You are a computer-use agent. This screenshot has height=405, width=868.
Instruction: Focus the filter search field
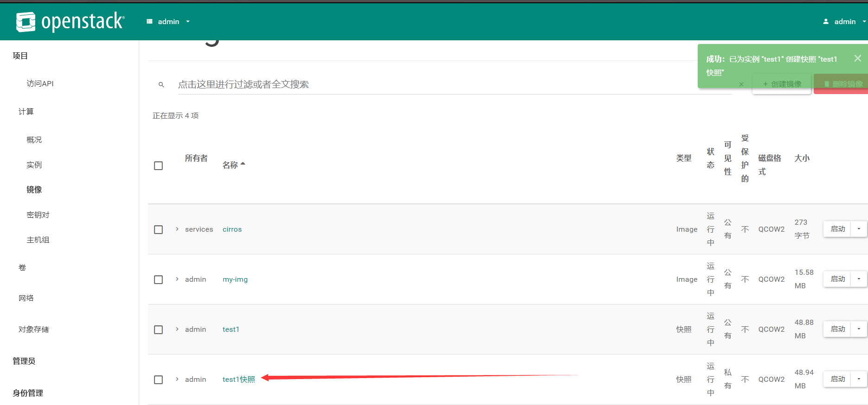(x=455, y=84)
